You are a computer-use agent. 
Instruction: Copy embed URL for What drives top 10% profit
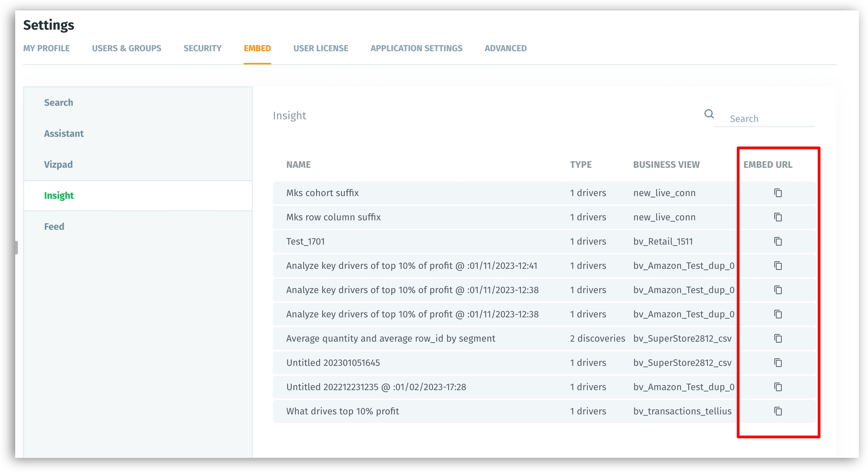[778, 411]
